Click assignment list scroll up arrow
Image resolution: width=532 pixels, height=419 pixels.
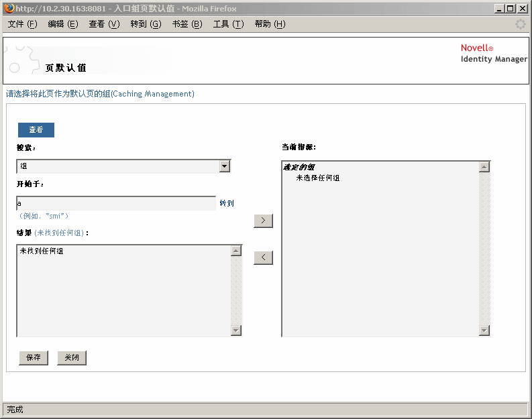click(484, 167)
